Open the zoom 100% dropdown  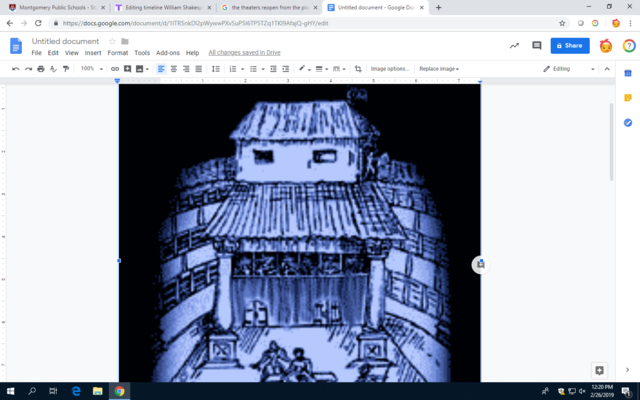[x=91, y=69]
